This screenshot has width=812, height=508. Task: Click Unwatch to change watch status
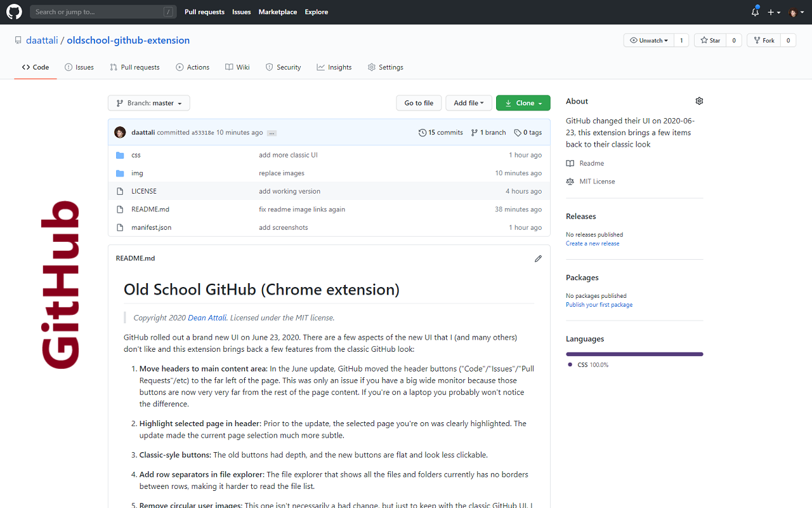(x=648, y=39)
